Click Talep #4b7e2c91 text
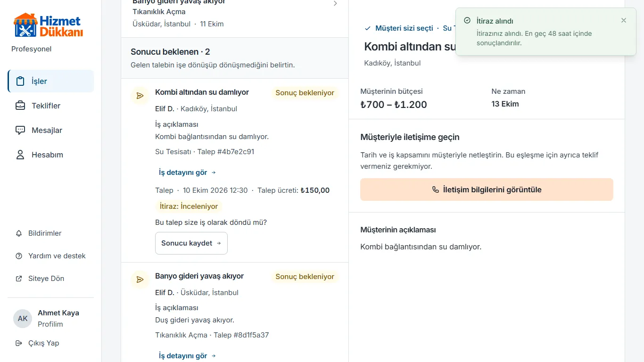The height and width of the screenshot is (362, 644). click(x=226, y=152)
